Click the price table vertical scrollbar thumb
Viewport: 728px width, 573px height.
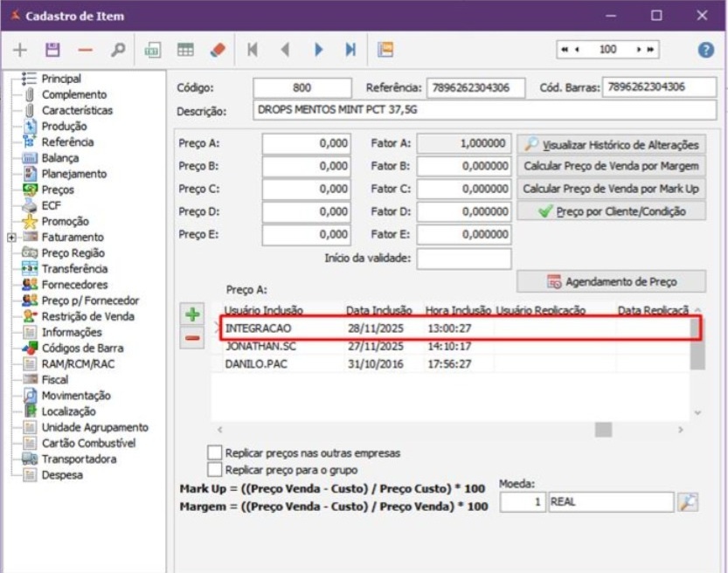[x=697, y=344]
